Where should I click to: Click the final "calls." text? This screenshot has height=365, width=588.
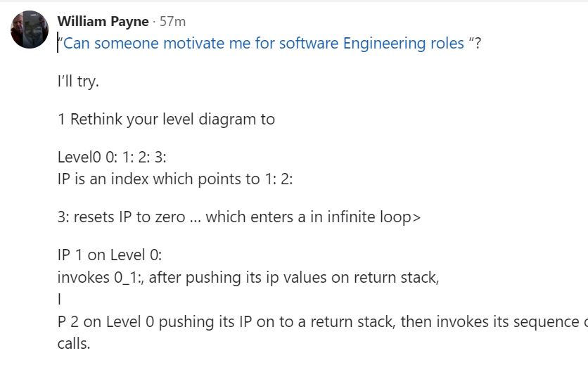click(x=73, y=343)
